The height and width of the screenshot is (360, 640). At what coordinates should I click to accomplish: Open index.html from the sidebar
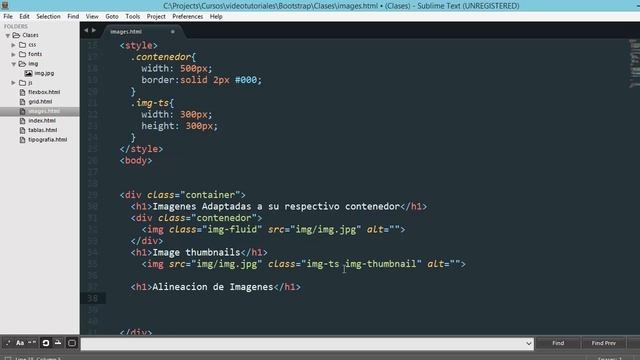point(42,120)
